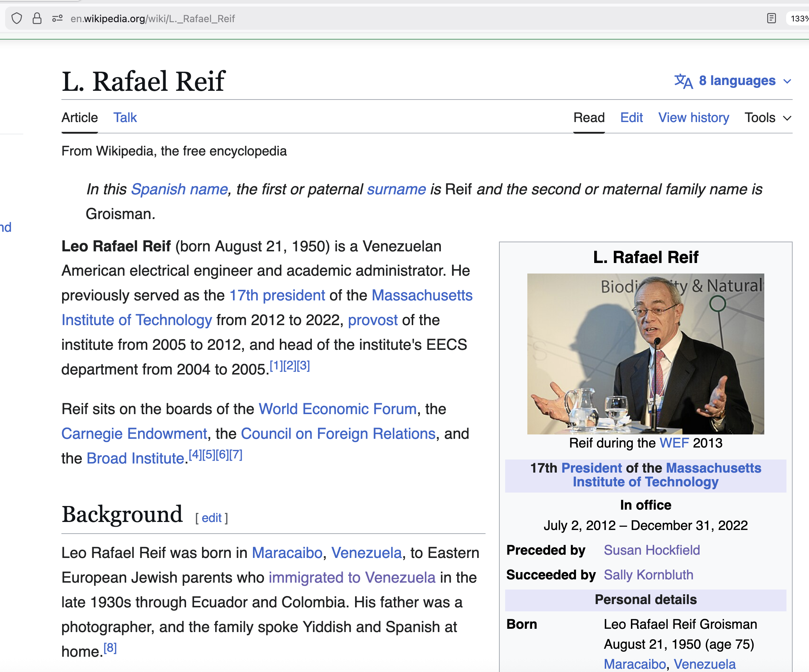Toggle reader view icon in address bar
Screen dimensions: 809x672
pyautogui.click(x=771, y=19)
